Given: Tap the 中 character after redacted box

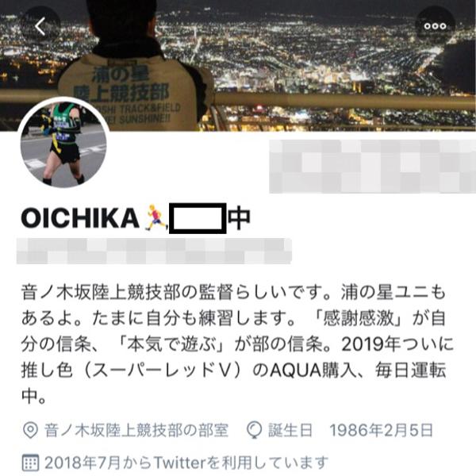Looking at the screenshot, I should tap(240, 217).
